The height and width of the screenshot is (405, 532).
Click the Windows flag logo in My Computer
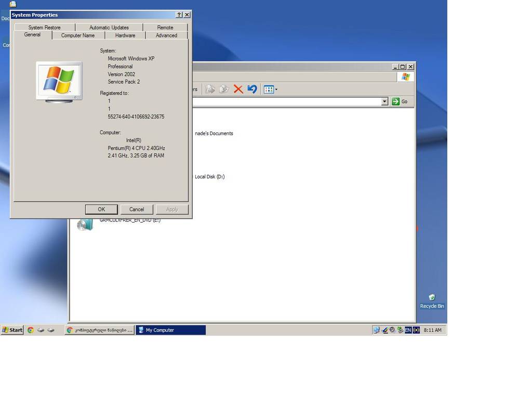(x=405, y=77)
